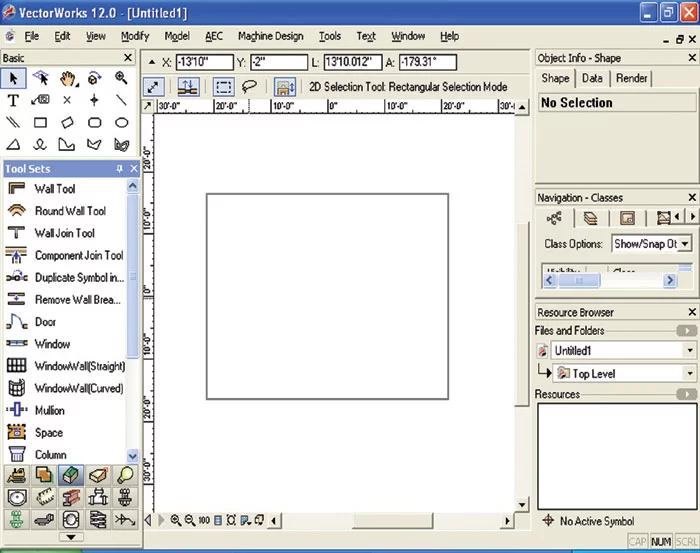700x553 pixels.
Task: Open the Class Options dropdown
Action: (651, 244)
